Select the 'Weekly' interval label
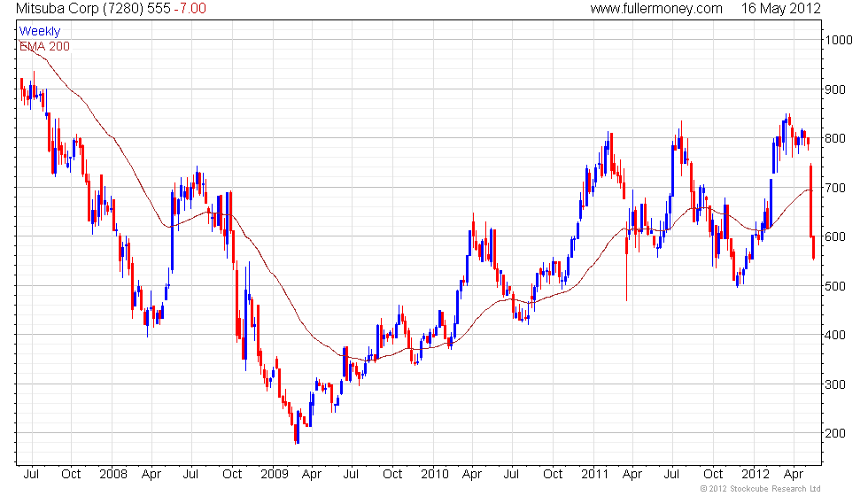The width and height of the screenshot is (868, 496). coord(39,31)
